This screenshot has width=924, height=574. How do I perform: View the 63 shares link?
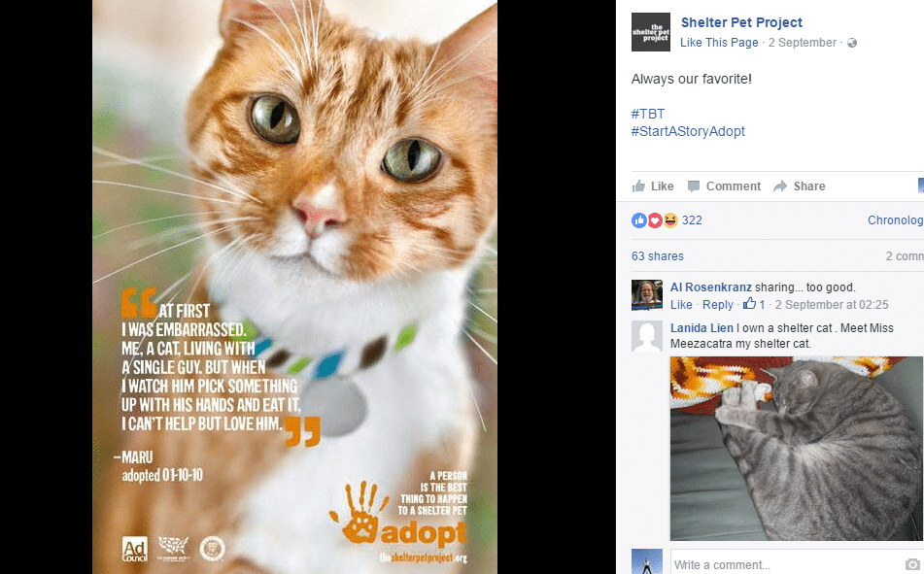point(658,256)
